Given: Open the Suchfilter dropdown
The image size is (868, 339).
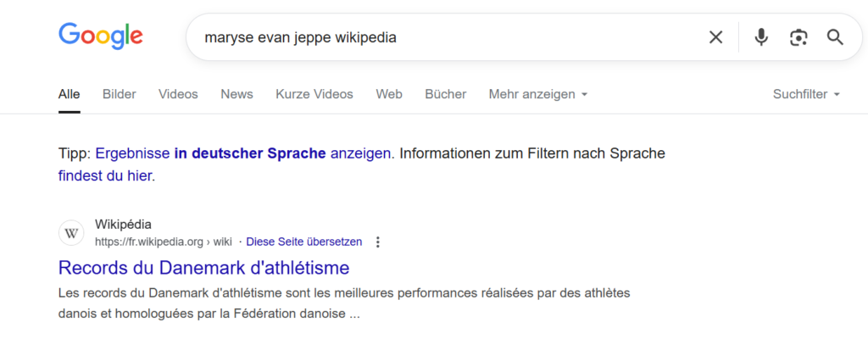Looking at the screenshot, I should [807, 95].
